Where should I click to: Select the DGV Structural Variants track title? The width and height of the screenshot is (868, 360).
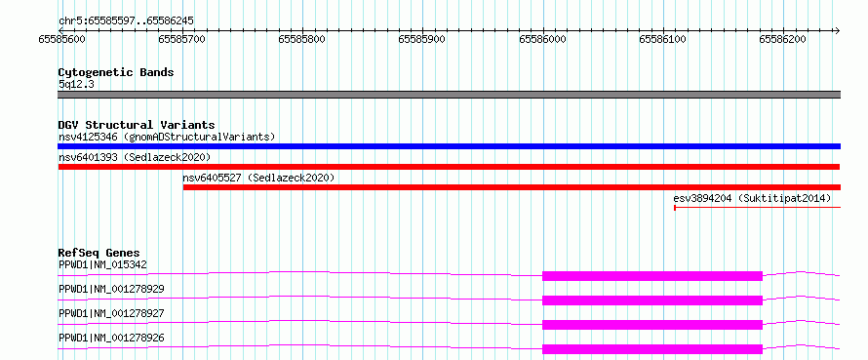coord(137,125)
